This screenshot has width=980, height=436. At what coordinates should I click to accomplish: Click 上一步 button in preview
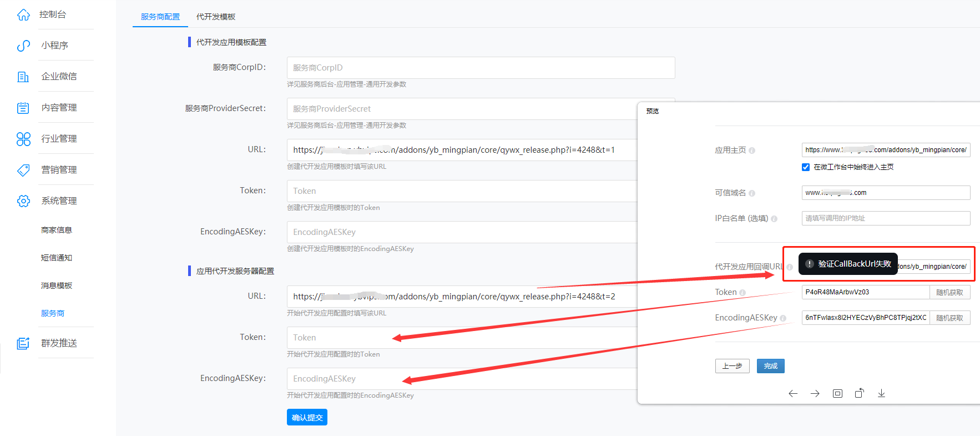(733, 366)
